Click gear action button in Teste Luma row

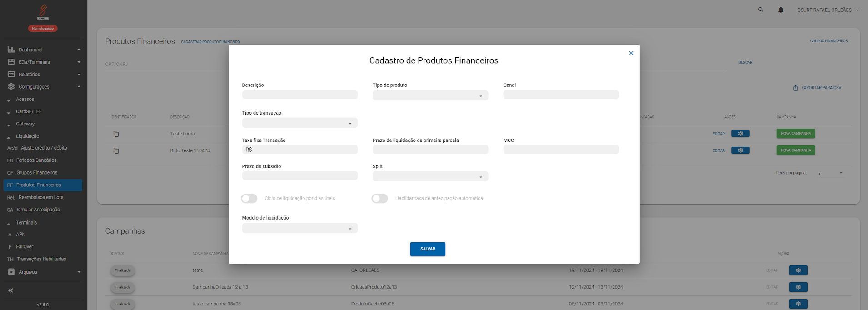pyautogui.click(x=740, y=134)
